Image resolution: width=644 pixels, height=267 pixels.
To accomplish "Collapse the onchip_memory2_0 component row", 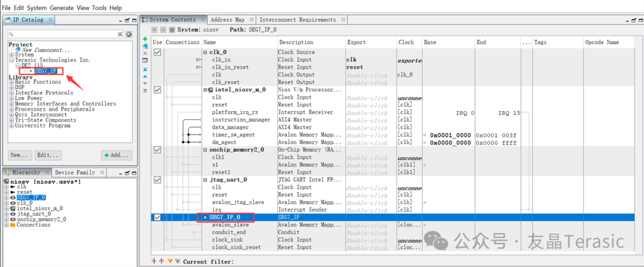I will (205, 150).
